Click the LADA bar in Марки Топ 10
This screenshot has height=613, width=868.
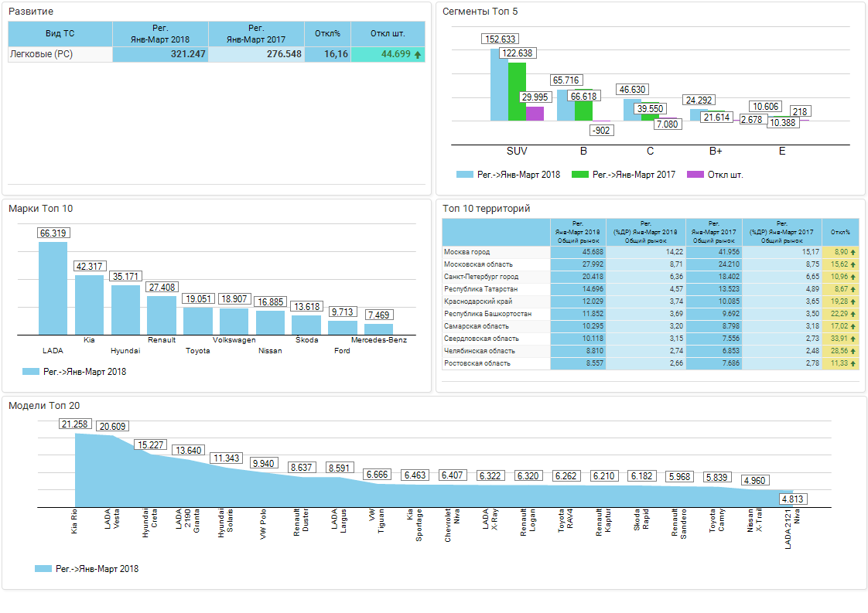click(x=53, y=288)
